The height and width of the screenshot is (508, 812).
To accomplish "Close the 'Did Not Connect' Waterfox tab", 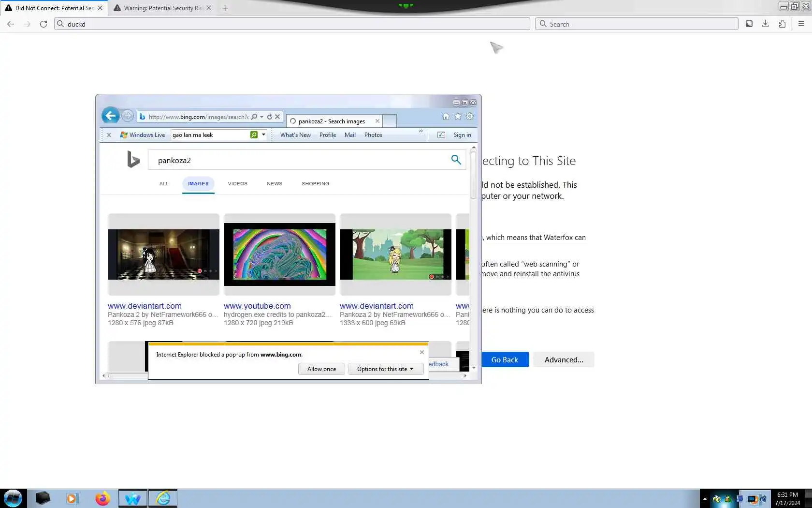I will (100, 8).
